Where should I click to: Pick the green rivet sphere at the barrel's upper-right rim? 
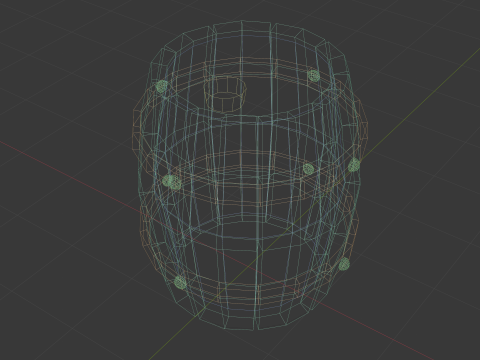313,76
